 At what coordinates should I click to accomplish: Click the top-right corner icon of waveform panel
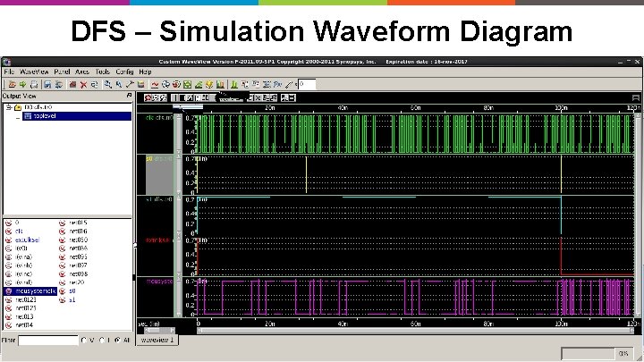click(635, 97)
